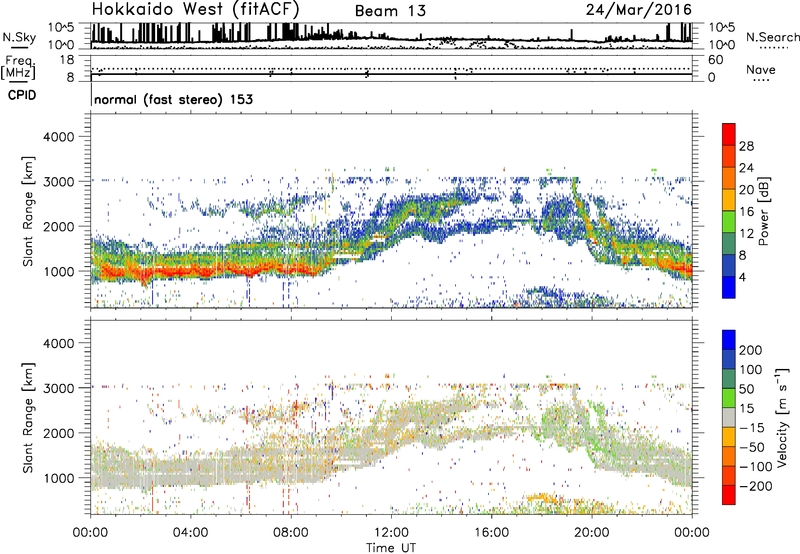
Task: Click the '20:00' time axis tick label
Action: [591, 533]
